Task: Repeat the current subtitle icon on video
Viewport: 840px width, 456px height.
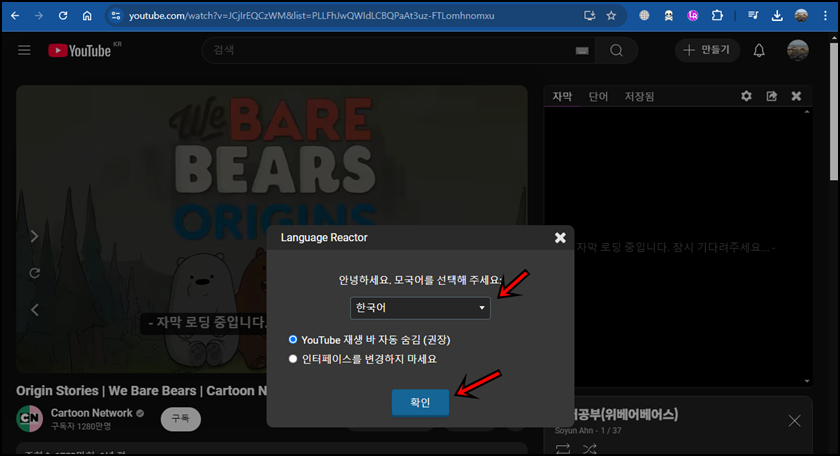Action: click(34, 273)
